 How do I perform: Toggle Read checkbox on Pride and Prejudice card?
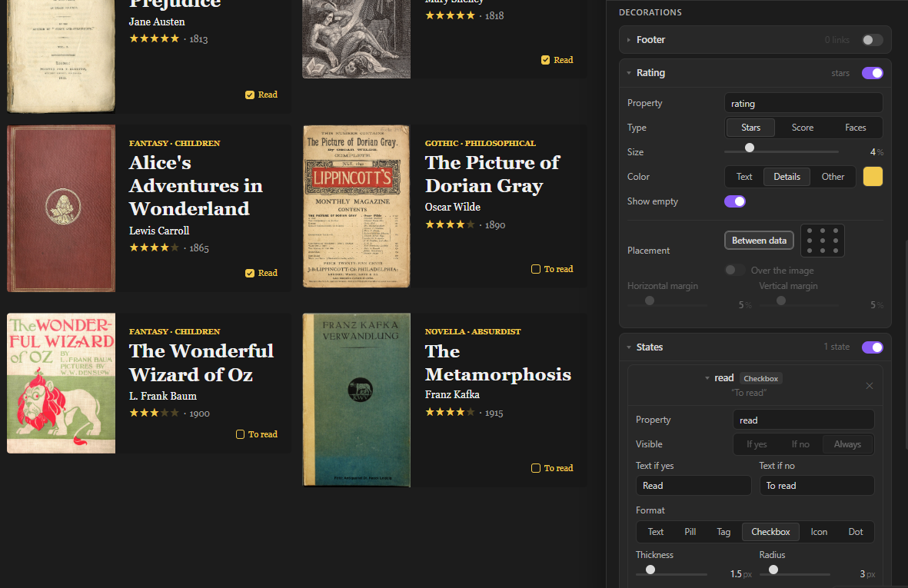pyautogui.click(x=250, y=95)
